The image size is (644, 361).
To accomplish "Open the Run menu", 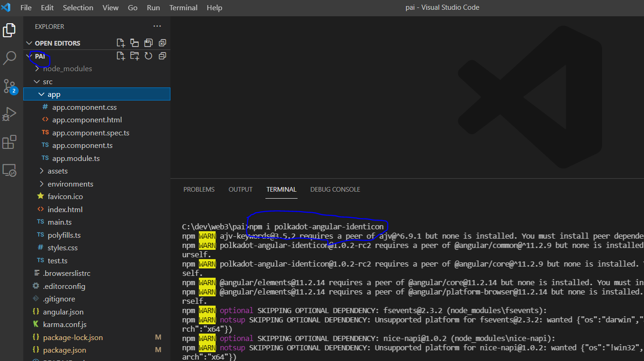I will (x=153, y=7).
